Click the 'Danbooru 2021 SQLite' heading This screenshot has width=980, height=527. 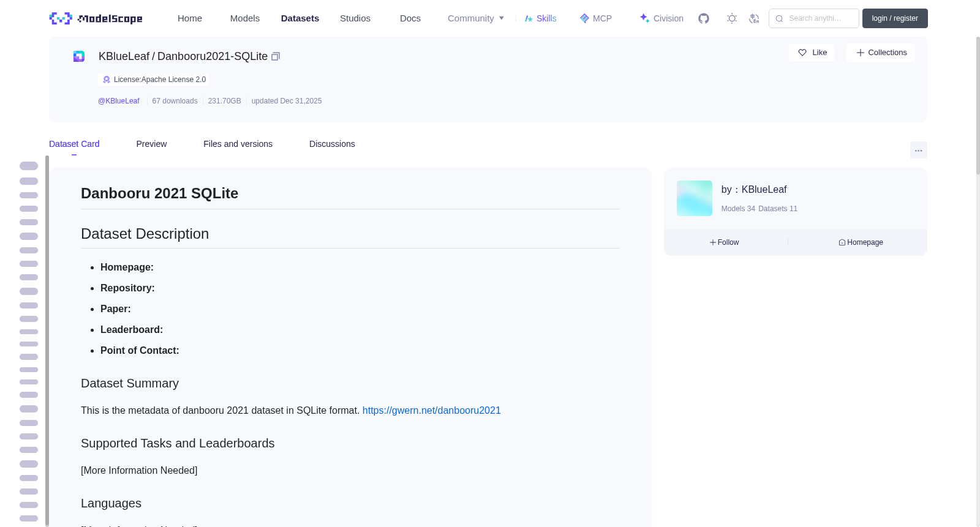159,193
